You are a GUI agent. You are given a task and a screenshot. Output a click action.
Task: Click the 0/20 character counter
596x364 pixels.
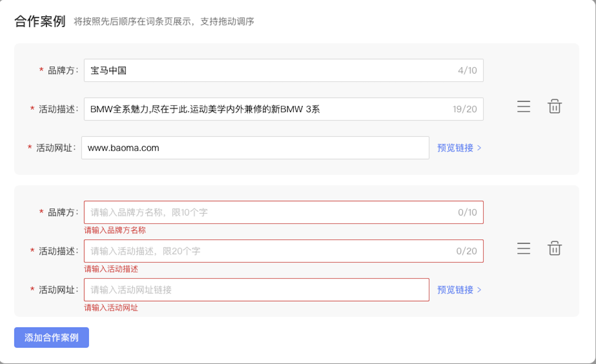click(466, 251)
